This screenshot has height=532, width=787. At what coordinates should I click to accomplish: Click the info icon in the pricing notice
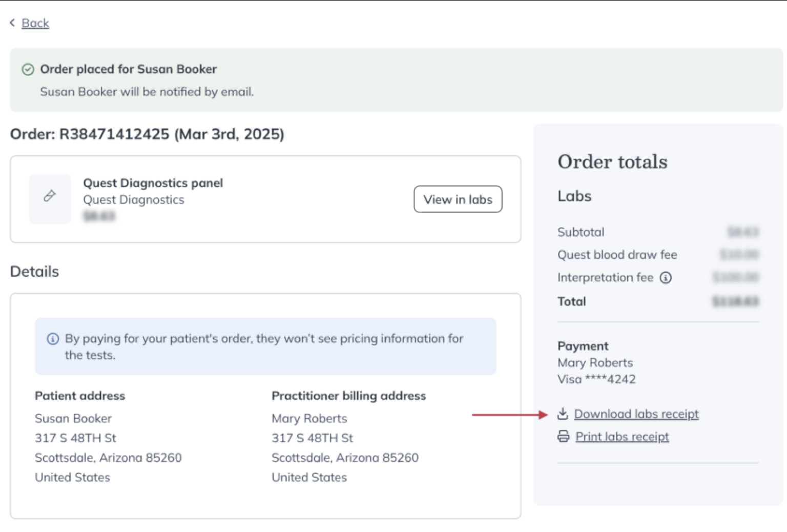(53, 338)
